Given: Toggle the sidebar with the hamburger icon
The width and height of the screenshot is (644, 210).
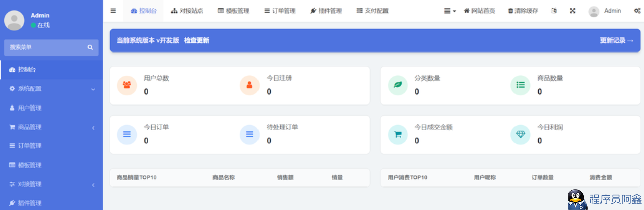Looking at the screenshot, I should tap(113, 11).
